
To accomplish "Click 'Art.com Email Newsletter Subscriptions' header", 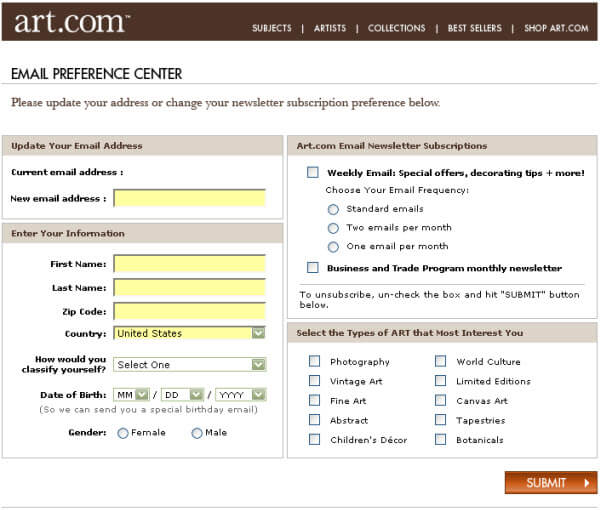I will [x=392, y=146].
